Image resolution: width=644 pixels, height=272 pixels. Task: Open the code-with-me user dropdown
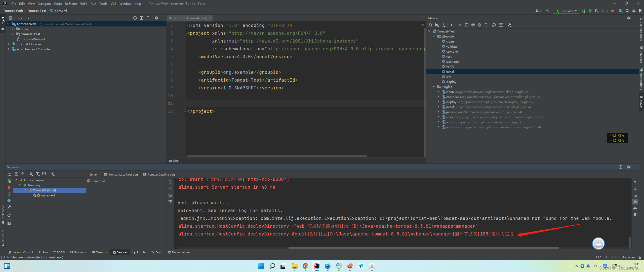pyautogui.click(x=538, y=11)
